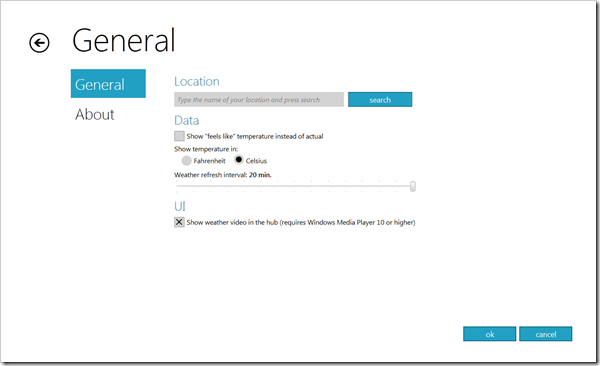Click the "Show temperature in:" label

pyautogui.click(x=206, y=149)
